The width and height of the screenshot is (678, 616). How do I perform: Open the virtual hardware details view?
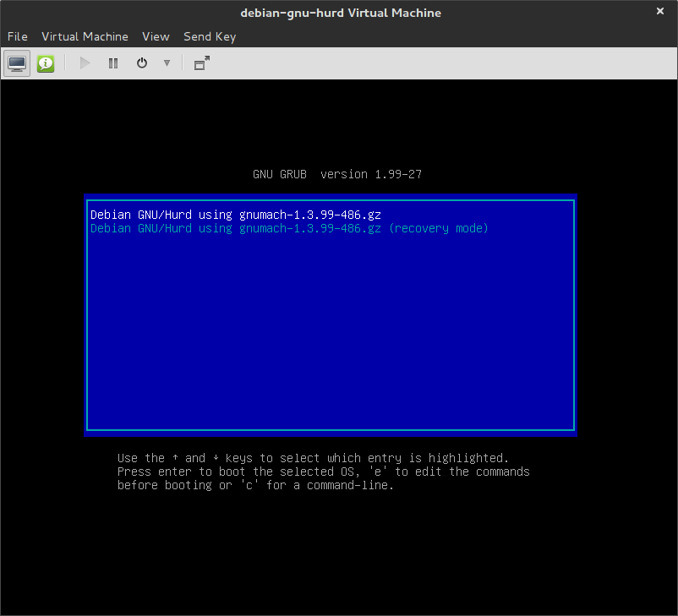46,63
